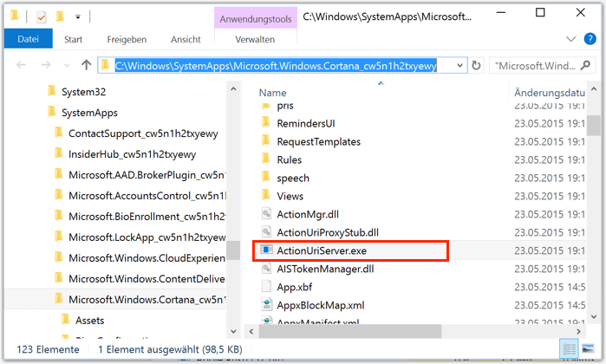606x364 pixels.
Task: Select the ActionUriProxyStub.dll file
Action: pos(328,232)
